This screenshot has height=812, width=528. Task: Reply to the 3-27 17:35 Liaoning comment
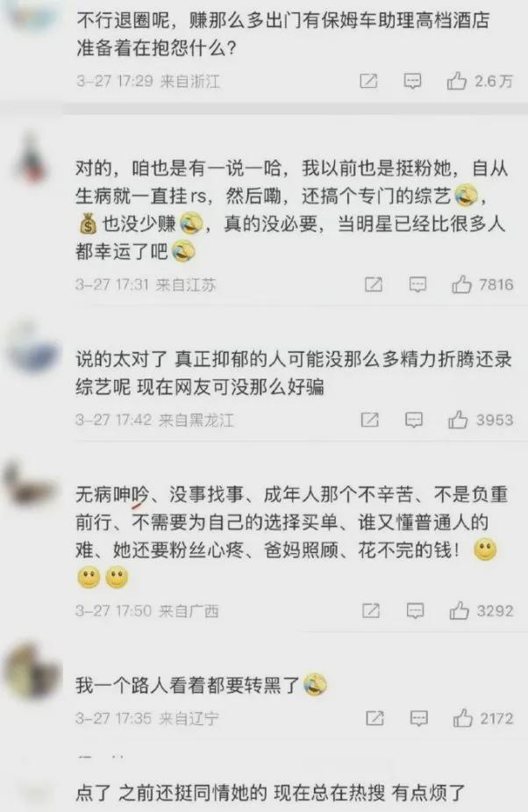(x=418, y=719)
